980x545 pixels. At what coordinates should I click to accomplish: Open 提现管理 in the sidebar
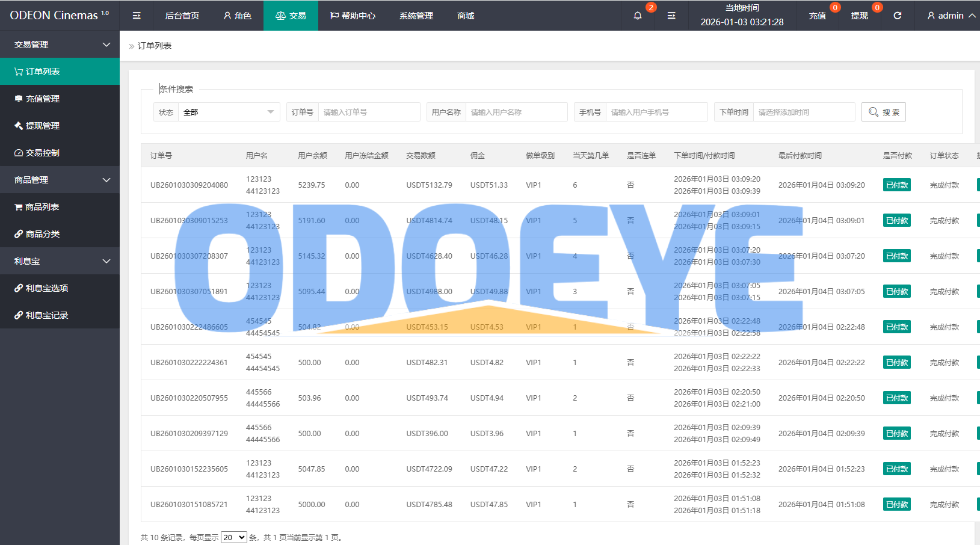42,126
